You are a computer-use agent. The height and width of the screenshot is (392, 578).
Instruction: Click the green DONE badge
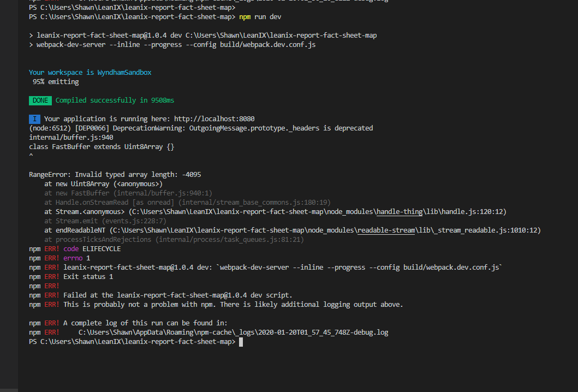coord(40,100)
